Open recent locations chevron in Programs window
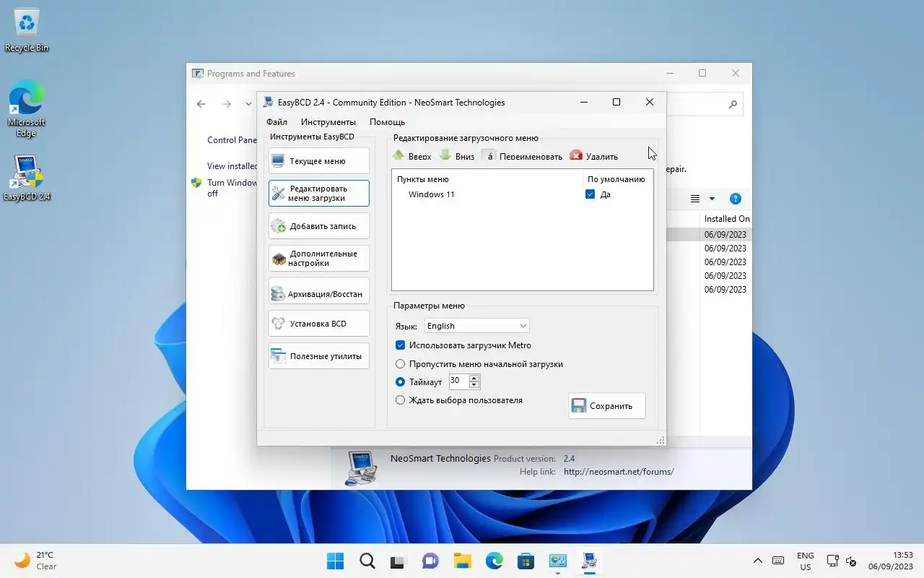924x578 pixels. point(248,104)
